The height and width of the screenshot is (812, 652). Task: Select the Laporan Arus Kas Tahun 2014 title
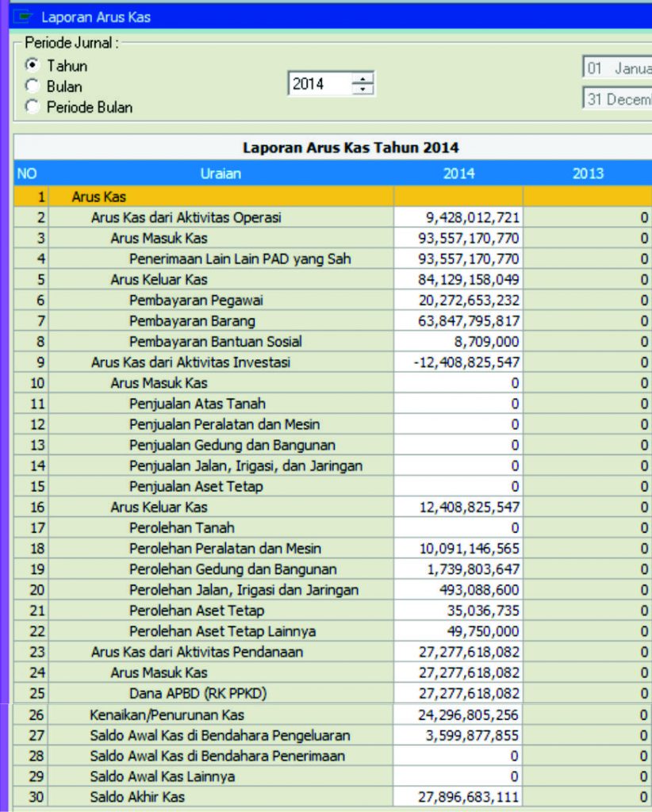(351, 147)
